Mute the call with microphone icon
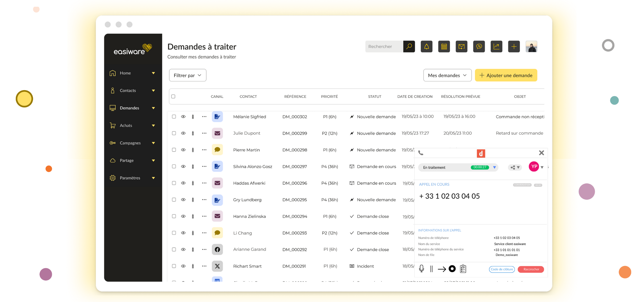This screenshot has width=644, height=302. coord(422,269)
